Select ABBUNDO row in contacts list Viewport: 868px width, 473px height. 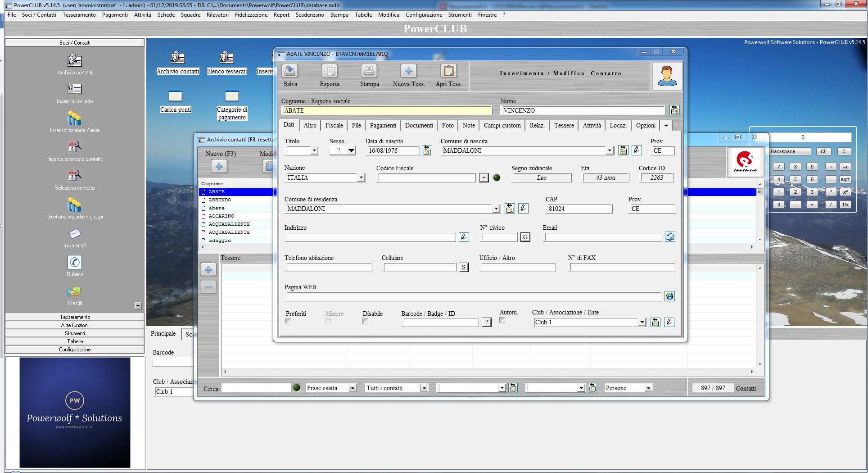click(x=220, y=200)
